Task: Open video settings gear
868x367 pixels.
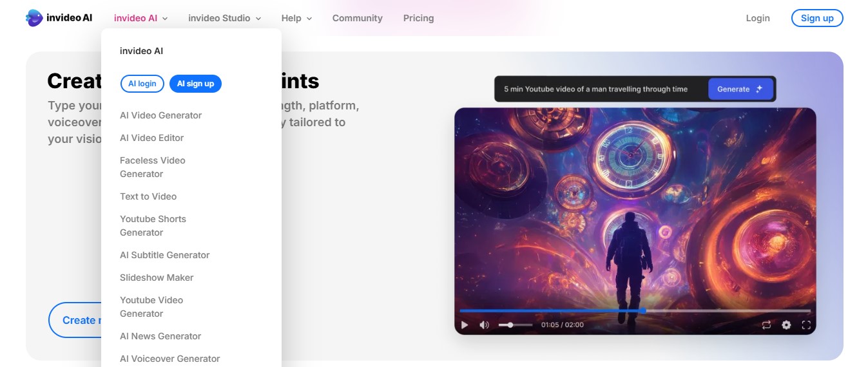Action: point(786,325)
